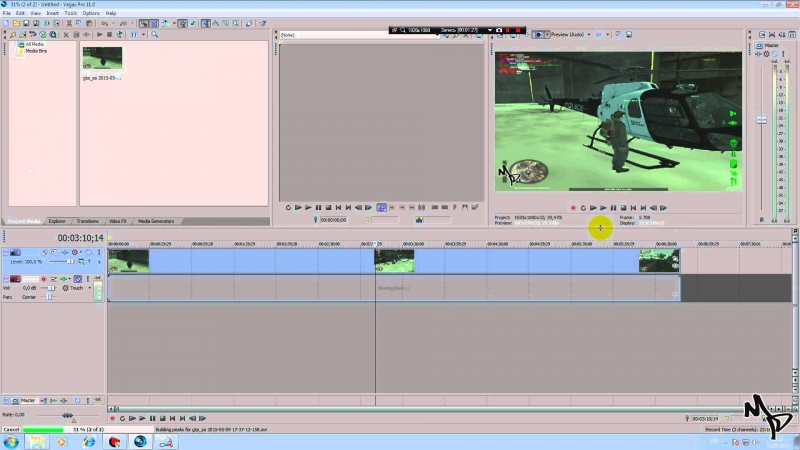This screenshot has height=450, width=800.
Task: Click the Save project icon
Action: pyautogui.click(x=26, y=23)
